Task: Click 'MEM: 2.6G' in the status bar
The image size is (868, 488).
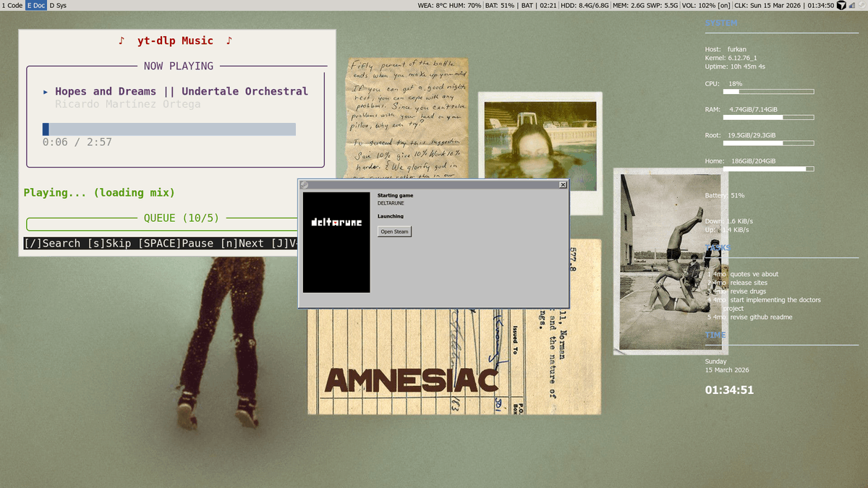Action: (x=629, y=5)
